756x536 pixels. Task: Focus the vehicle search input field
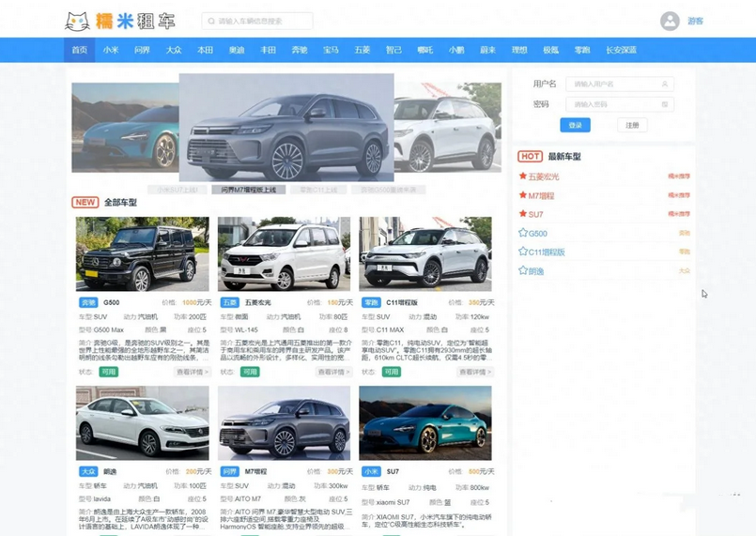click(257, 22)
